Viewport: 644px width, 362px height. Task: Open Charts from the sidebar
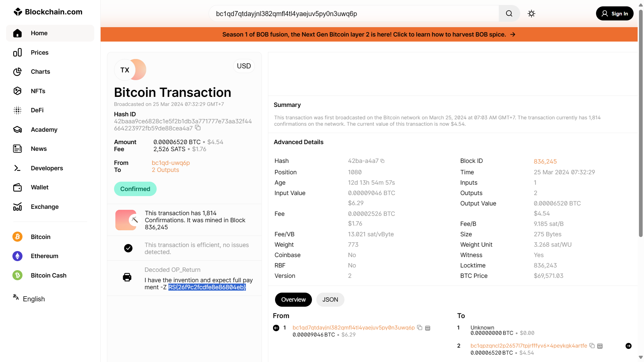[40, 72]
